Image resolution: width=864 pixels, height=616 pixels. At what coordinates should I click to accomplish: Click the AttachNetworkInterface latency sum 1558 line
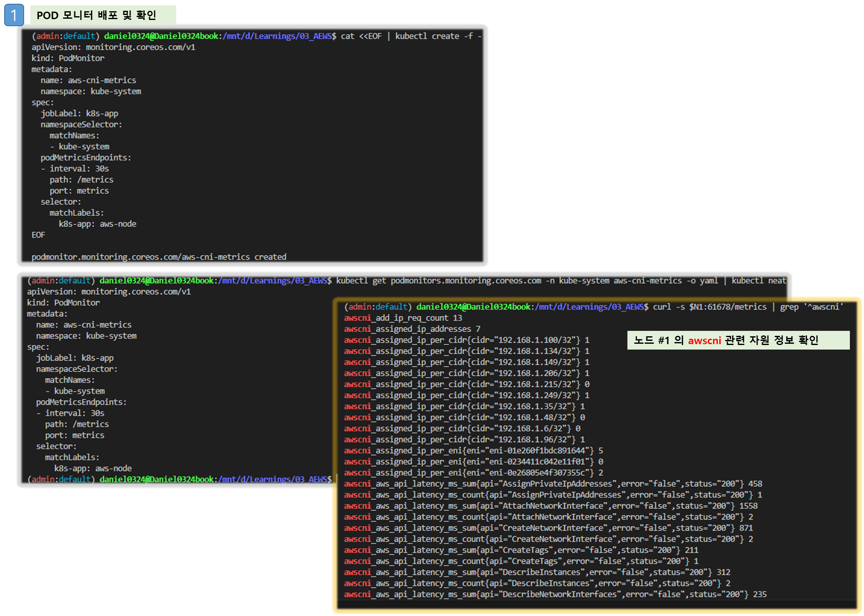pyautogui.click(x=550, y=506)
